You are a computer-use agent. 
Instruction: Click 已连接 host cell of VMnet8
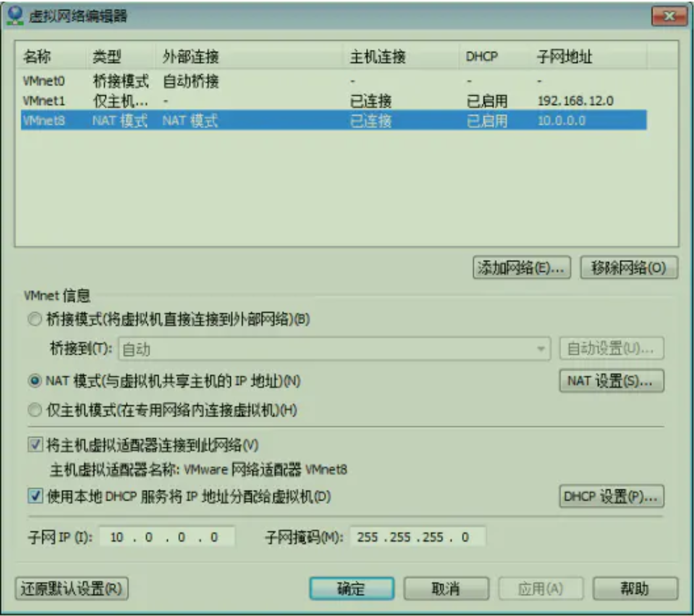coord(371,120)
